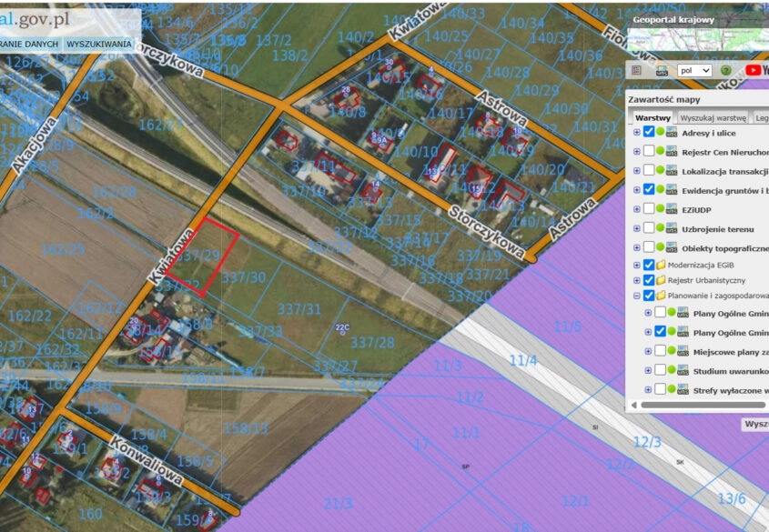This screenshot has width=769, height=532.
Task: Check the Miejscowe plany layer checkbox
Action: click(660, 351)
